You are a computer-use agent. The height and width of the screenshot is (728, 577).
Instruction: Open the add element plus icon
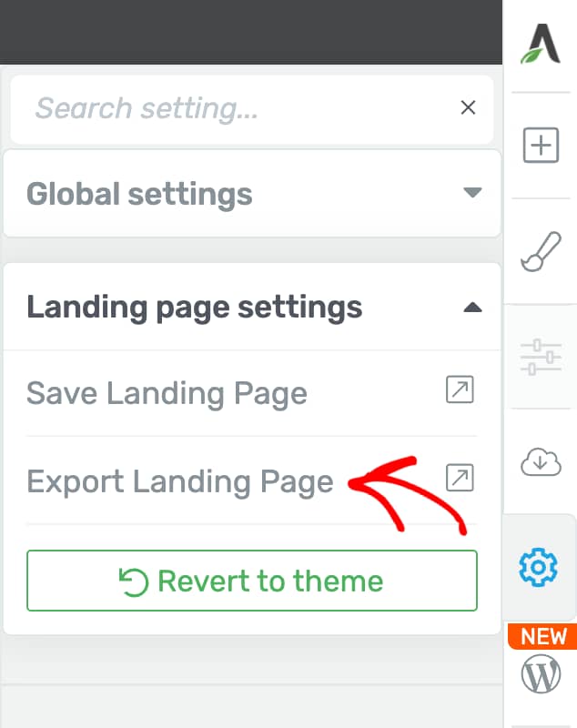point(541,146)
